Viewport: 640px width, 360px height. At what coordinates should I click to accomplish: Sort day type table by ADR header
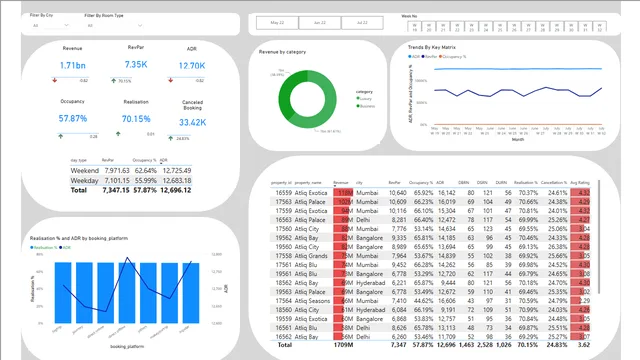pos(163,160)
